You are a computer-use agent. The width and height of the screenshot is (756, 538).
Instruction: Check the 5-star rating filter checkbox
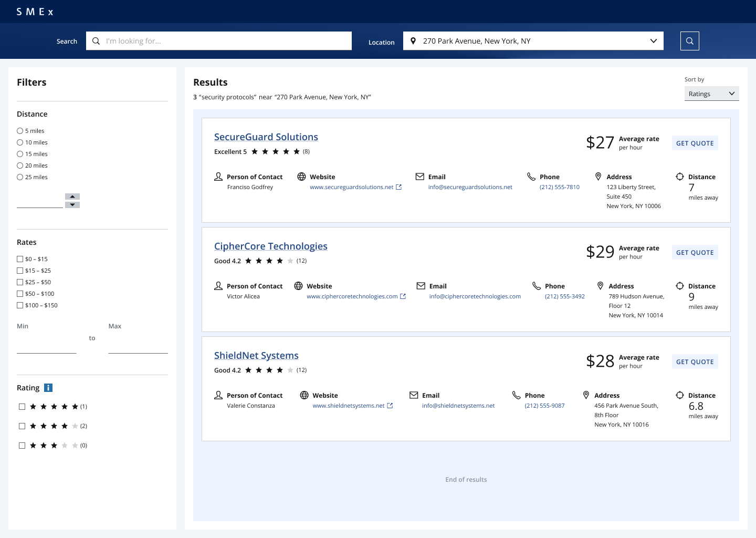(22, 407)
